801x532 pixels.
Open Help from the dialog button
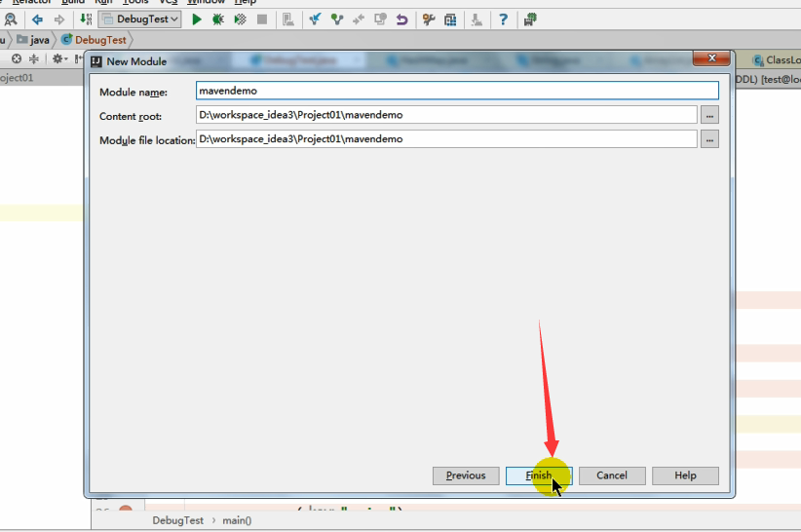[685, 475]
